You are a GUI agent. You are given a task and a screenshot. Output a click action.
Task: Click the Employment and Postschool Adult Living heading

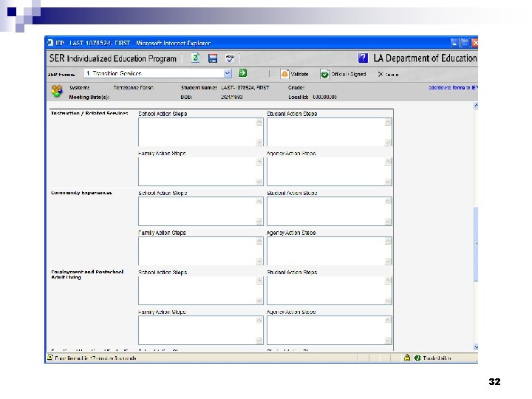pyautogui.click(x=87, y=274)
